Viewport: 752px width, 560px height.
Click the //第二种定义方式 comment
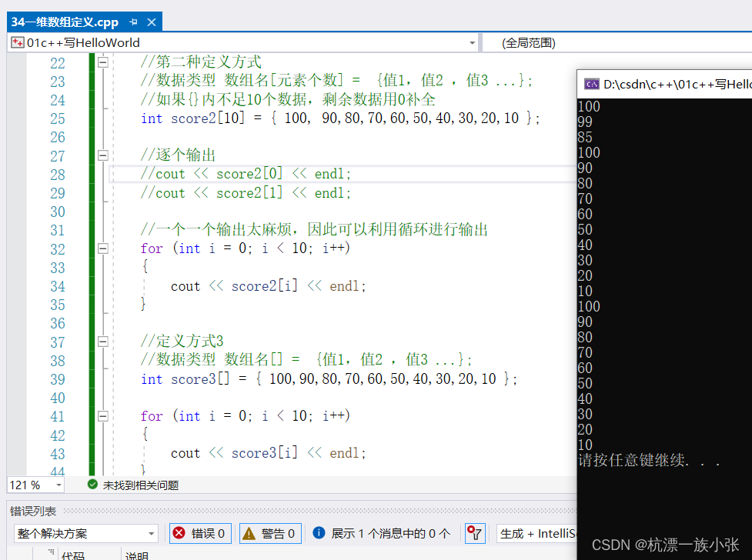(201, 62)
